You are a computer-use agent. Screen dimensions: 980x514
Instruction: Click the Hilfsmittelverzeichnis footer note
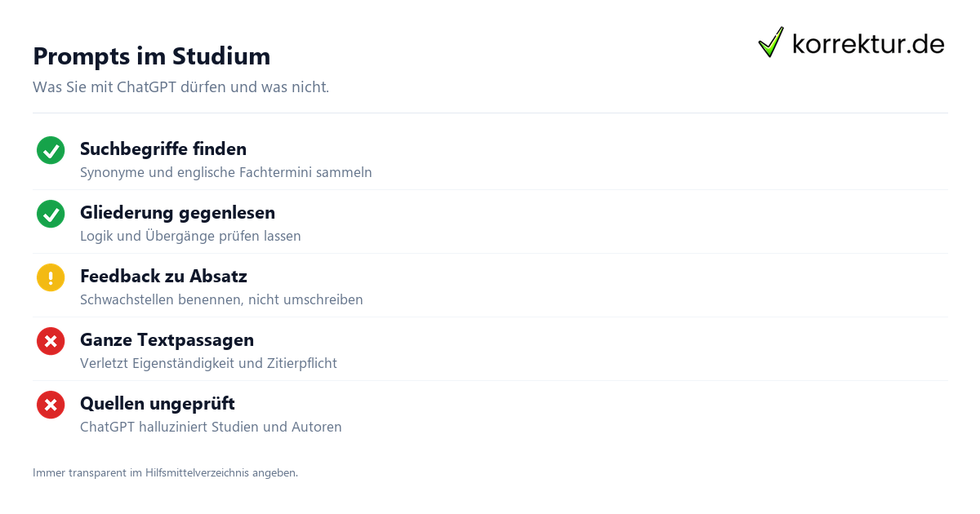165,472
